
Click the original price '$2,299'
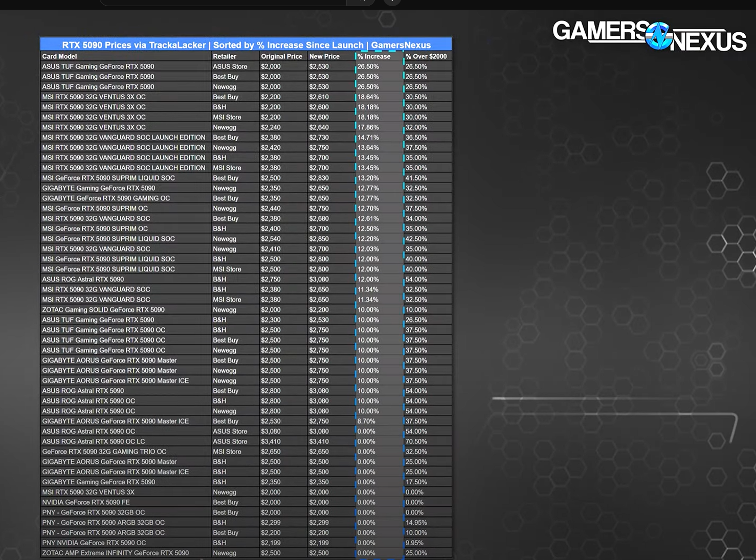271,523
